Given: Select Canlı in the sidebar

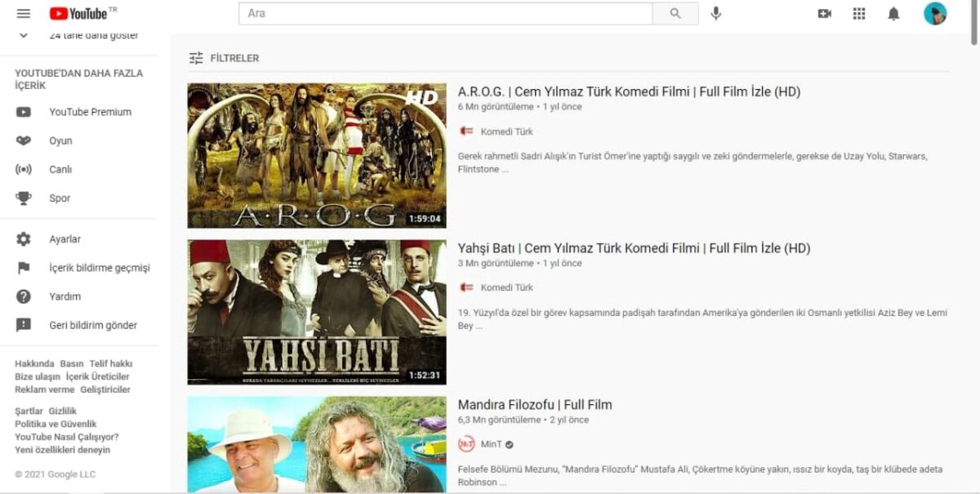Looking at the screenshot, I should point(60,169).
